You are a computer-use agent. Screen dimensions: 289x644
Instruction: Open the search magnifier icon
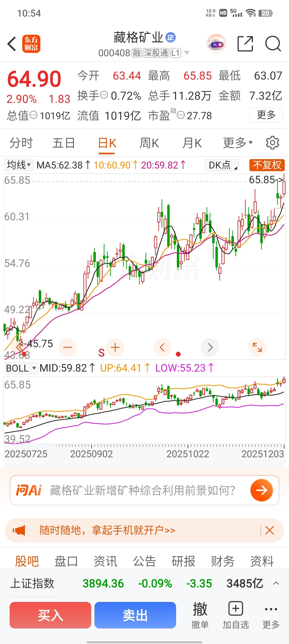[x=273, y=44]
